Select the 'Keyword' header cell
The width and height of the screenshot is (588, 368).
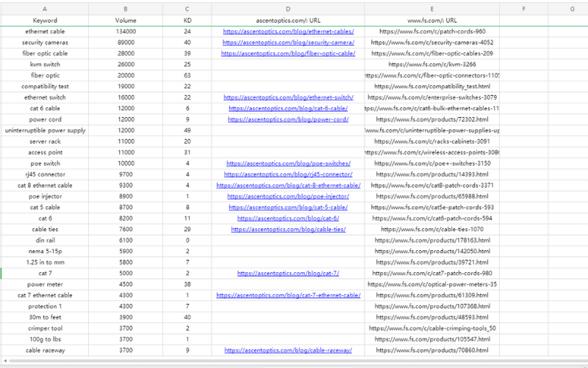pyautogui.click(x=45, y=21)
